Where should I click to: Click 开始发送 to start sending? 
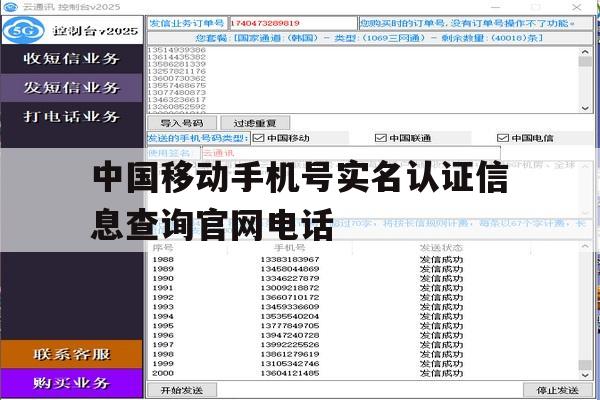[x=182, y=390]
